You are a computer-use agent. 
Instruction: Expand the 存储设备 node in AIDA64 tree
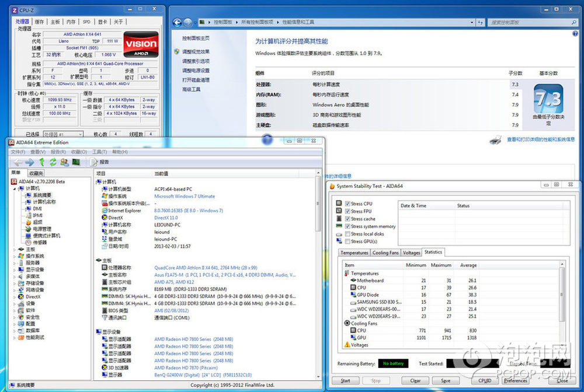coord(15,283)
